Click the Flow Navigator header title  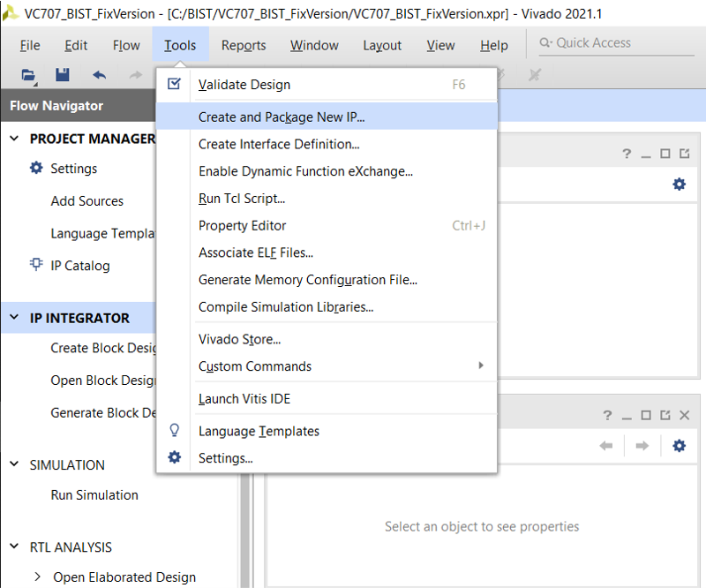(x=56, y=105)
